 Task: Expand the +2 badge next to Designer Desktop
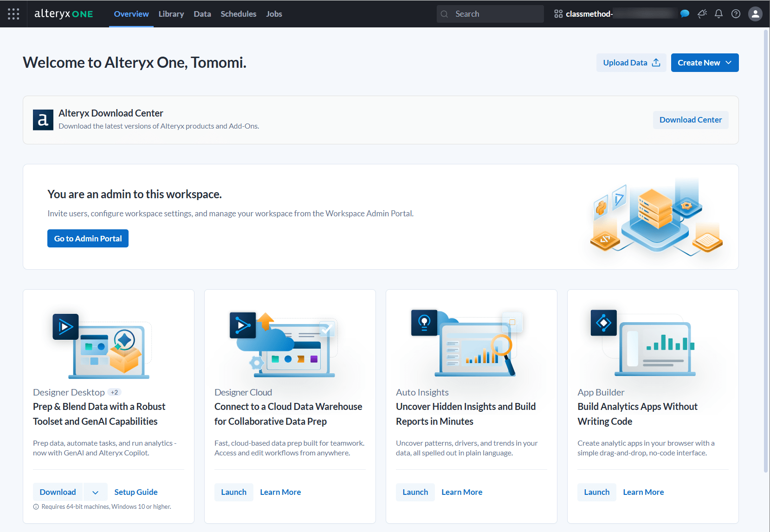114,392
